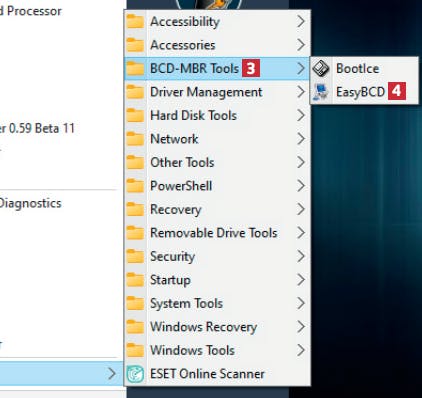Click the Diagnostics entry in start menu

(30, 203)
